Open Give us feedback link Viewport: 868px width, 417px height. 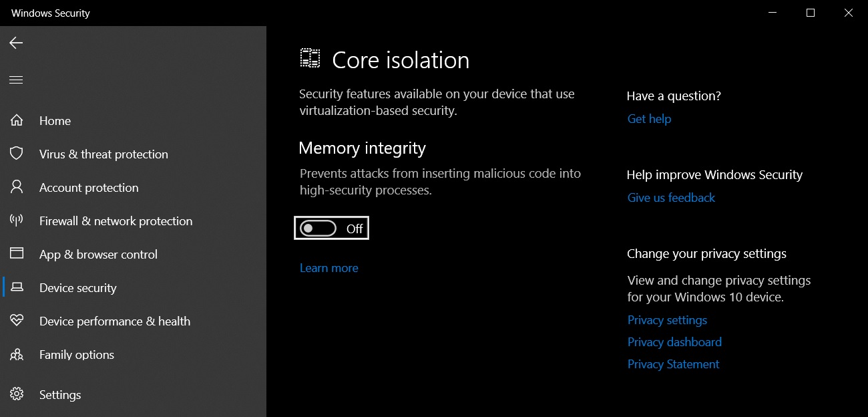(671, 198)
